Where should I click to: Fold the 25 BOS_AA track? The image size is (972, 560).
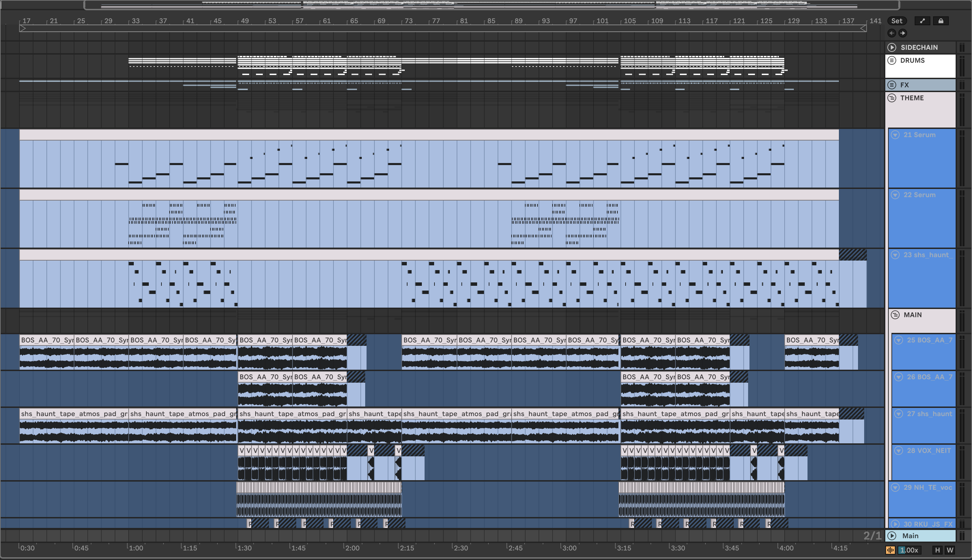click(x=899, y=340)
